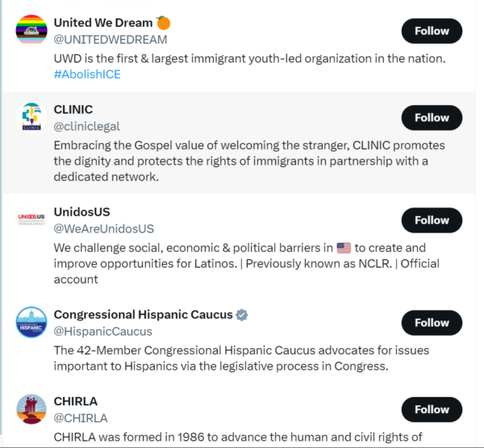Open the @WeAreUnidosUS handle
The image size is (484, 448).
tap(104, 229)
